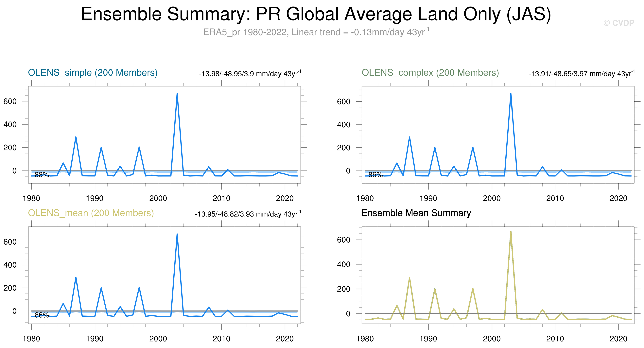The image size is (644, 348).
Task: Click the 88% label in OLENS_simple plot
Action: coord(42,175)
